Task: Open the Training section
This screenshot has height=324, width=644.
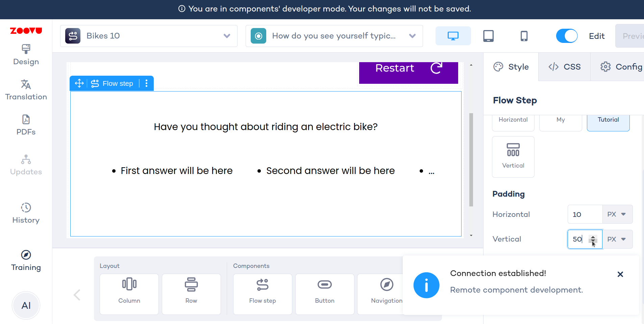Action: [x=26, y=260]
